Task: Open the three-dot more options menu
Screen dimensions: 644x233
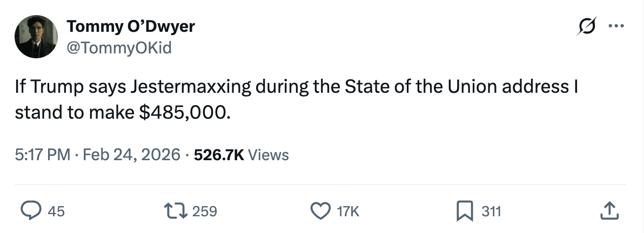Action: [616, 26]
